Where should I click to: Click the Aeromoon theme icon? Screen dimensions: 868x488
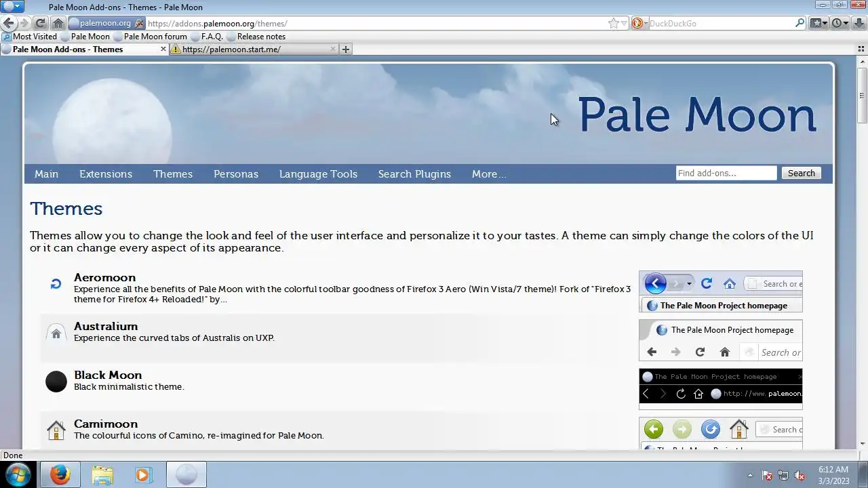[56, 284]
